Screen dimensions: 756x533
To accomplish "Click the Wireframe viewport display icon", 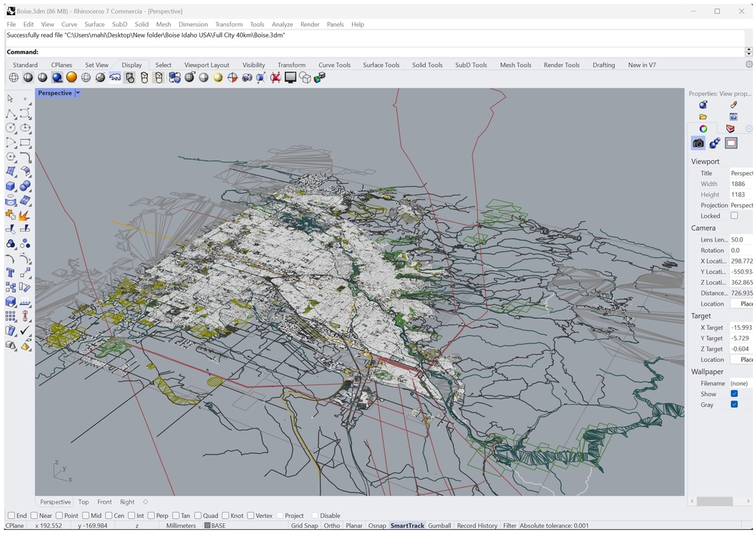I will pyautogui.click(x=14, y=78).
